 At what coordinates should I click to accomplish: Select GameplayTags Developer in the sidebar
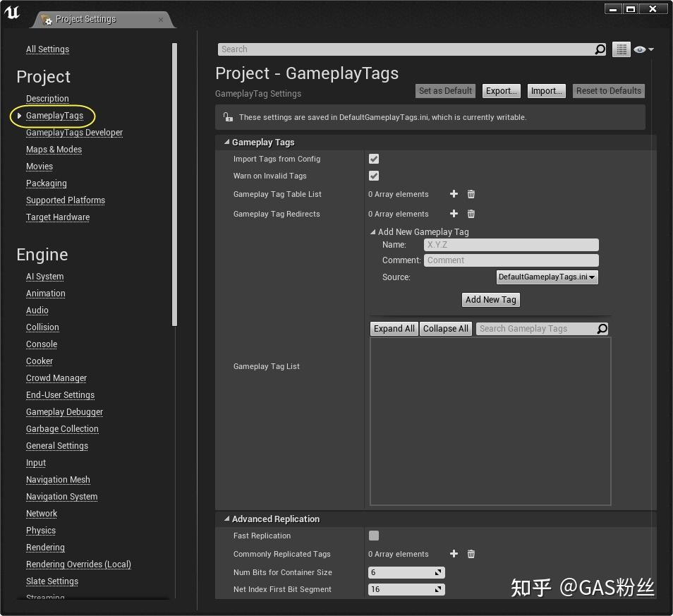pyautogui.click(x=74, y=132)
